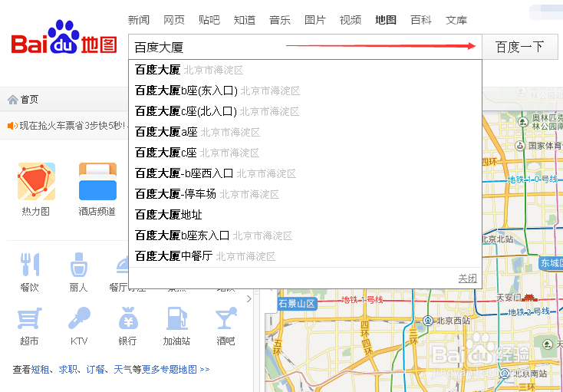Select suggestion 百度大厦b座东入口 without parentheses
Image resolution: width=563 pixels, height=392 pixels.
click(x=305, y=236)
